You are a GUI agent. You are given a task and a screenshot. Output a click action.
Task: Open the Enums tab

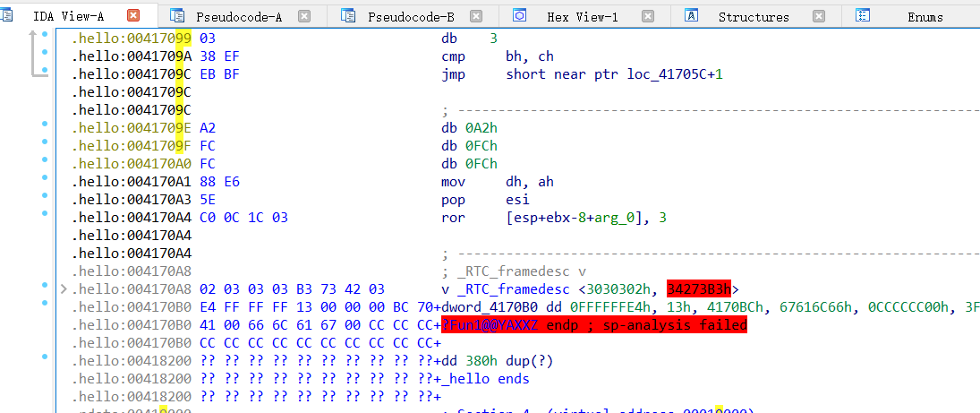click(x=925, y=17)
